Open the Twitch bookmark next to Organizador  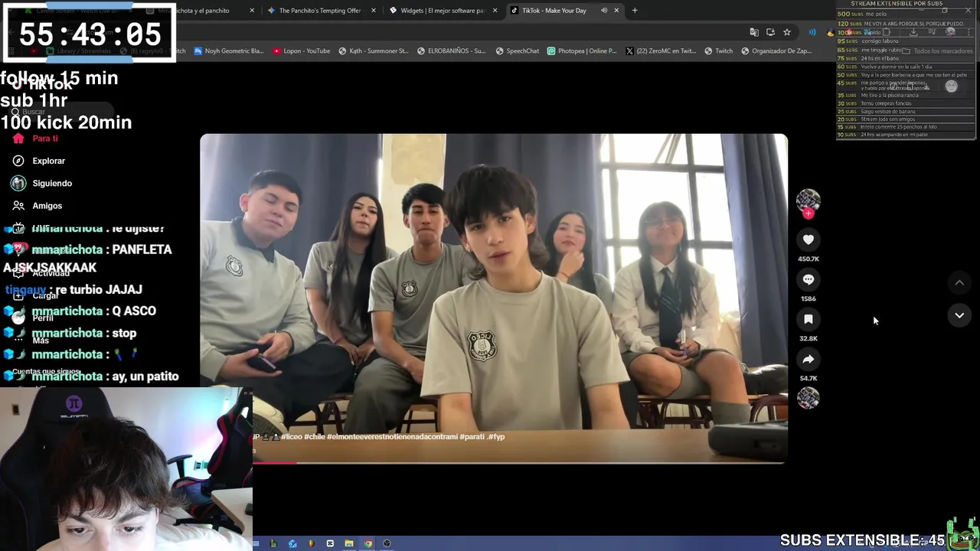tap(718, 51)
